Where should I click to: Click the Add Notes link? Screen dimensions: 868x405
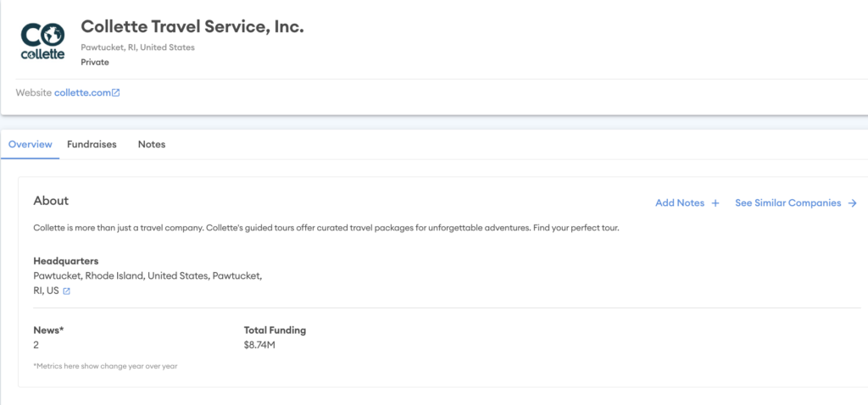point(680,203)
